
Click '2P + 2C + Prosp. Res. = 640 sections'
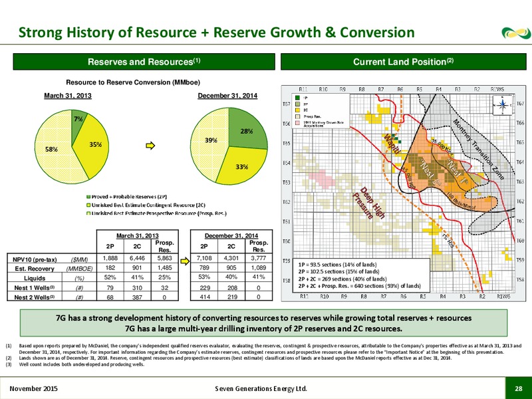(359, 286)
